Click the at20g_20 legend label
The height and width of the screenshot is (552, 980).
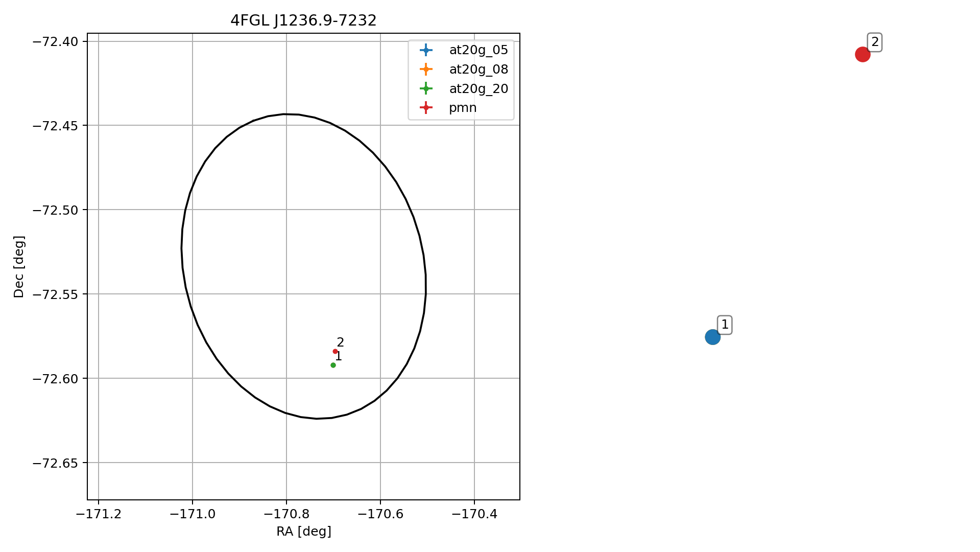click(x=479, y=88)
